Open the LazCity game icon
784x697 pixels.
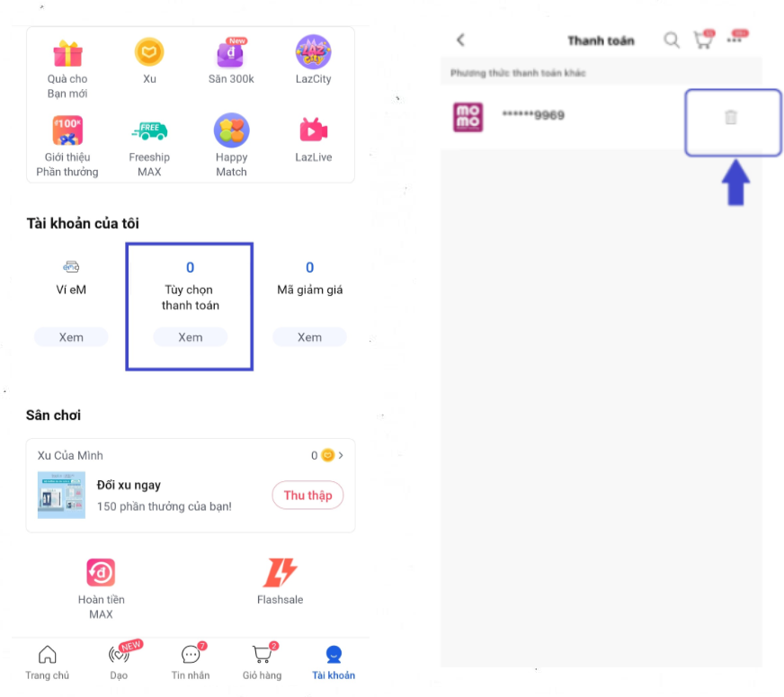tap(313, 51)
